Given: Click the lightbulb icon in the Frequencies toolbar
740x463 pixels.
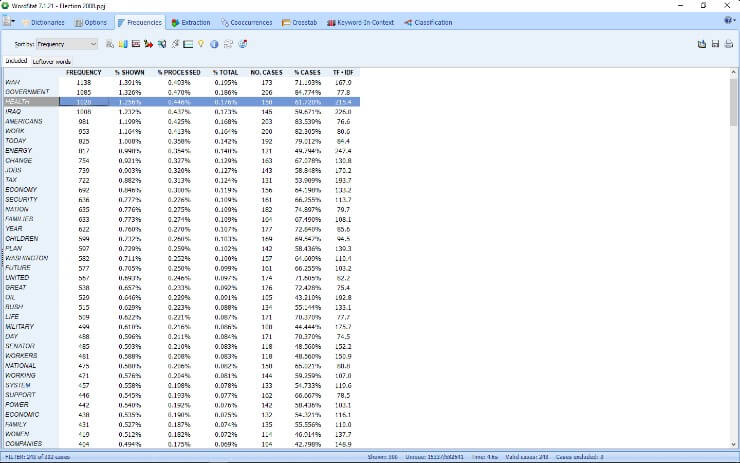Looking at the screenshot, I should [200, 44].
